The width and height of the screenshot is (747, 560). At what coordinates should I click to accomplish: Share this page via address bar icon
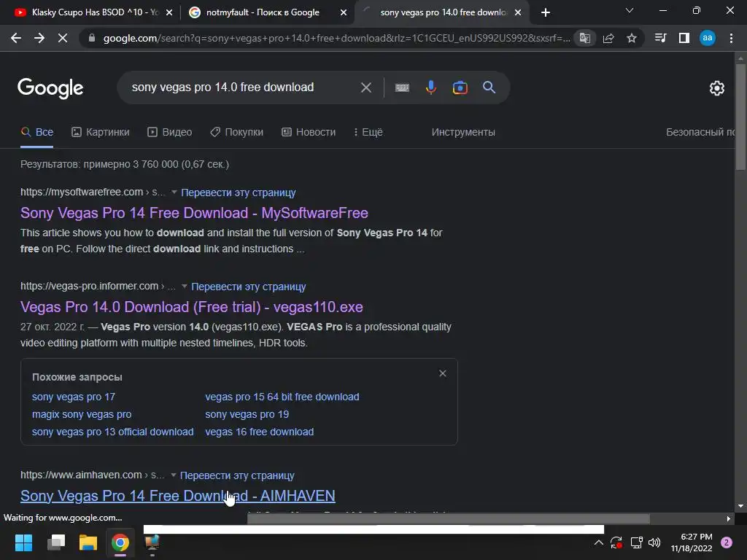click(x=608, y=38)
